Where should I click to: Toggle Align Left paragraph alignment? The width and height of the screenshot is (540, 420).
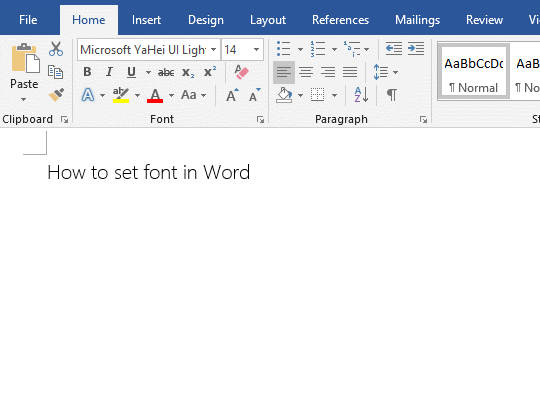point(284,72)
